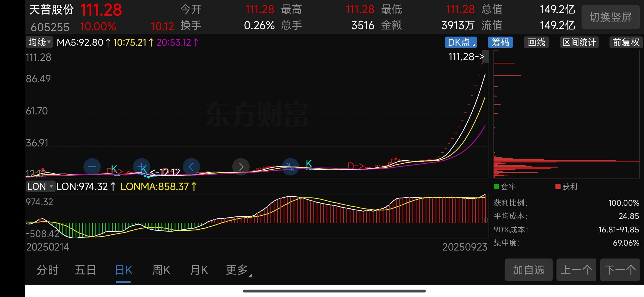Click the cyan K marker on chart
644x297 pixels.
coord(309,164)
